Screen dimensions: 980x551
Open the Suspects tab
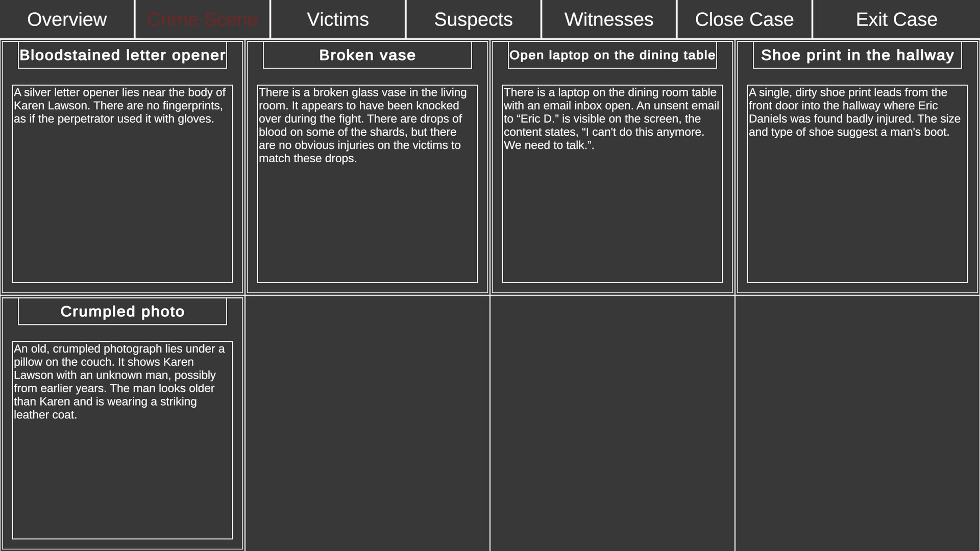[x=473, y=19]
